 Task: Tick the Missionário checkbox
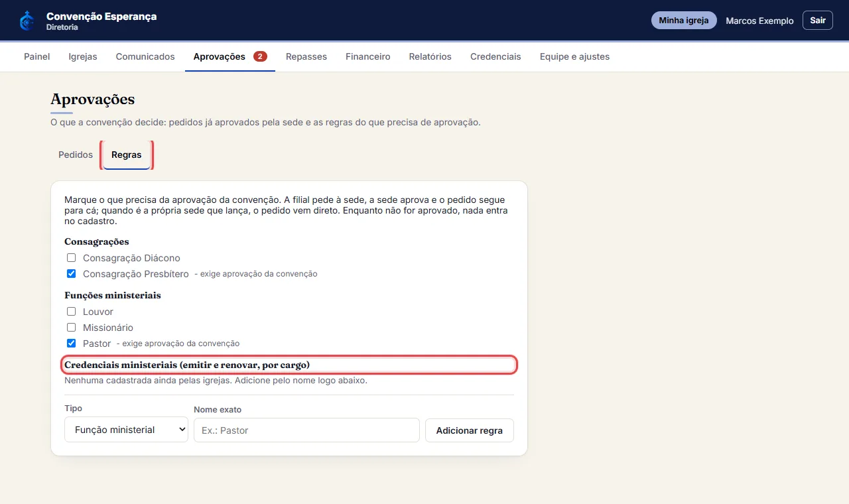[71, 328]
